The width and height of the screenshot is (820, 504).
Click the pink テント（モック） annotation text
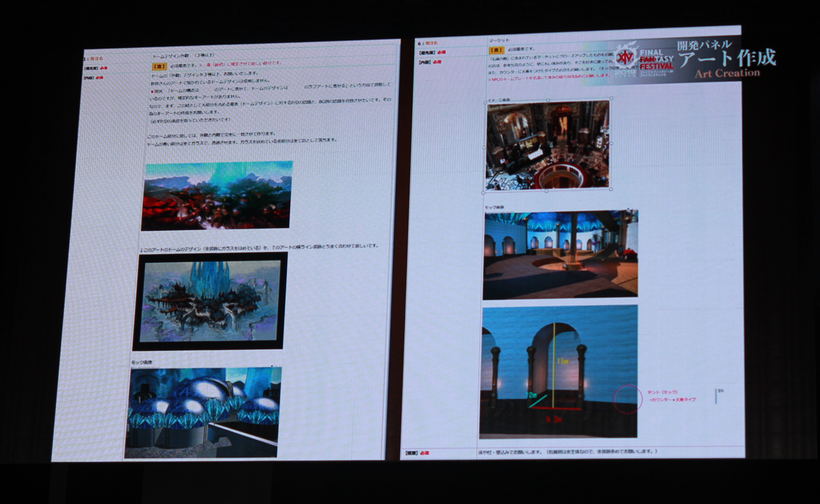(663, 392)
